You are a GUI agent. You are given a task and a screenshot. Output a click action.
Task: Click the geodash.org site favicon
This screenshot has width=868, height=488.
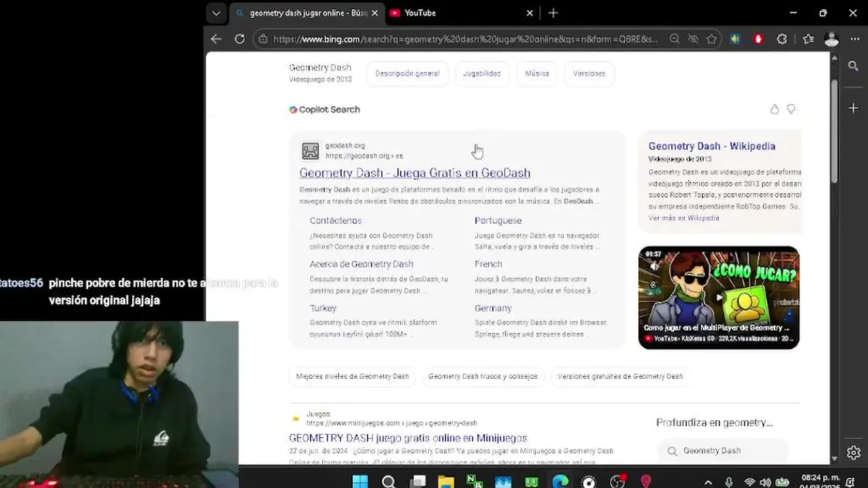coord(311,150)
